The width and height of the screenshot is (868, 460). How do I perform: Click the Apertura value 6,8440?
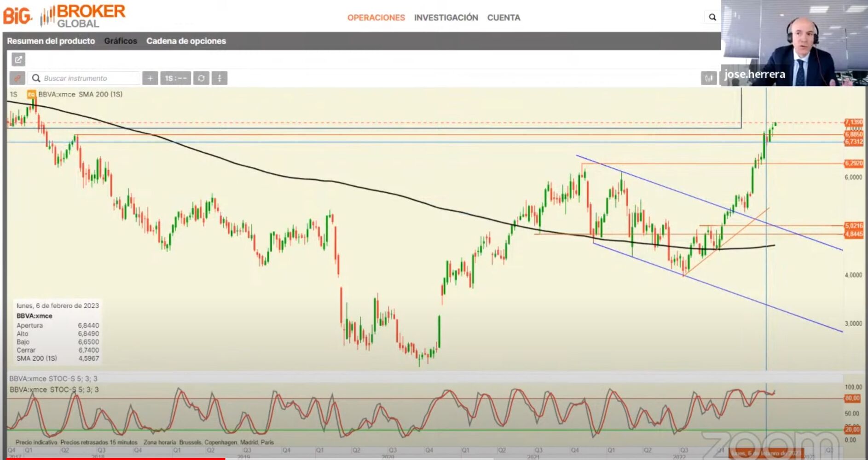pyautogui.click(x=88, y=326)
